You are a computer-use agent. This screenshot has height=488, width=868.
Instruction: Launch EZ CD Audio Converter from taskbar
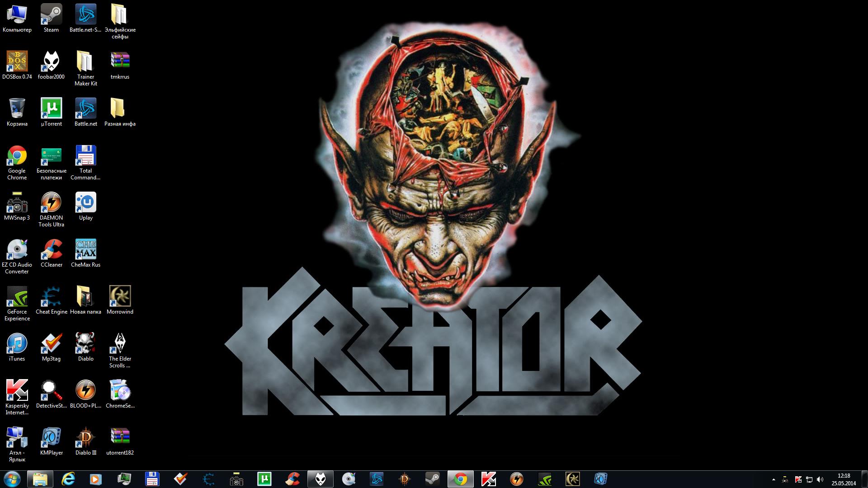click(x=349, y=479)
